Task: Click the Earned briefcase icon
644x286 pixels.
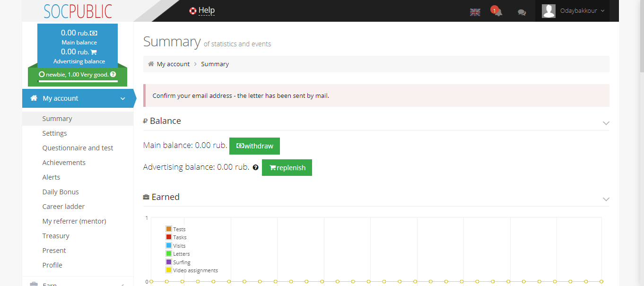Action: click(146, 197)
